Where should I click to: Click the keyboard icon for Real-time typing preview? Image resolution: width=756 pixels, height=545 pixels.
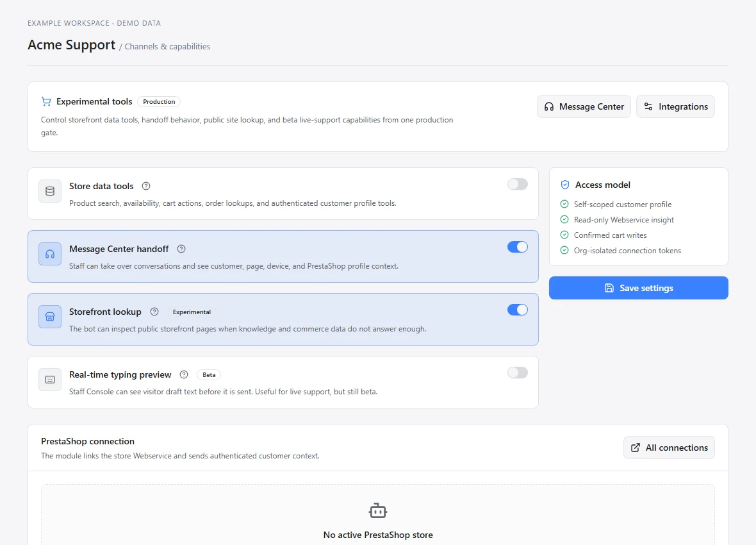click(50, 380)
